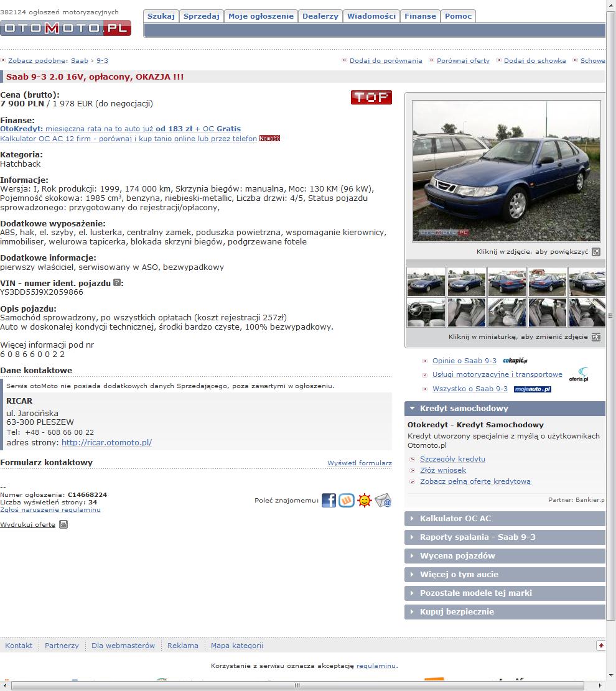Viewport: 616px width, 691px height.
Task: Click the mojeauto.pl logo
Action: coord(533,389)
